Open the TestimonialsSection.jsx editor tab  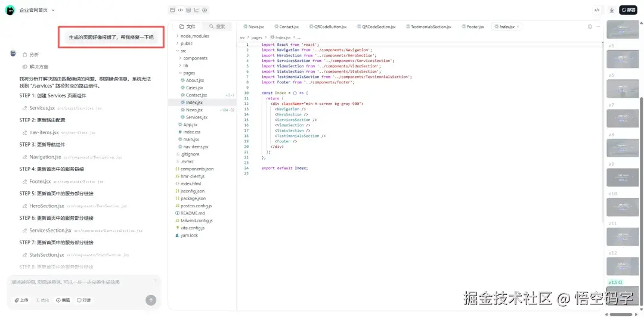[x=428, y=27]
